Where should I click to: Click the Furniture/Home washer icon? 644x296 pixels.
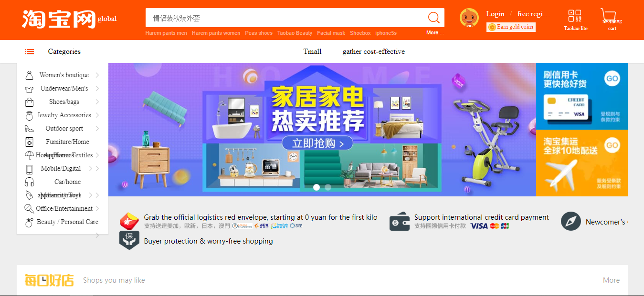tap(29, 142)
